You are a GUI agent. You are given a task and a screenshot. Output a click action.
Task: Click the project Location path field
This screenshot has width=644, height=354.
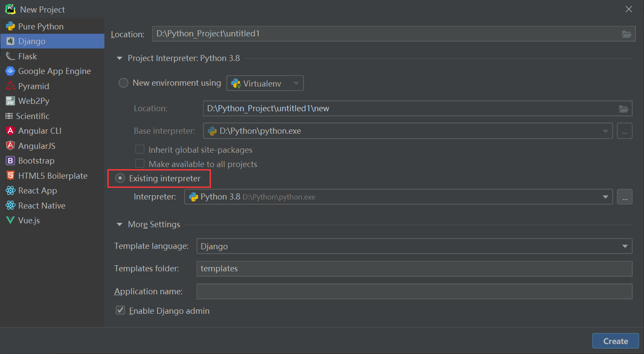click(x=385, y=34)
